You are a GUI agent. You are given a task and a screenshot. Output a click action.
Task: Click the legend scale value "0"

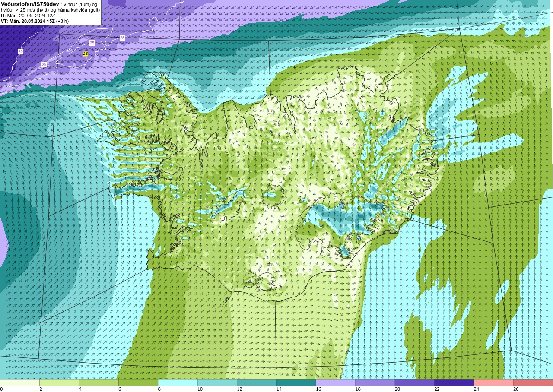click(x=2, y=389)
